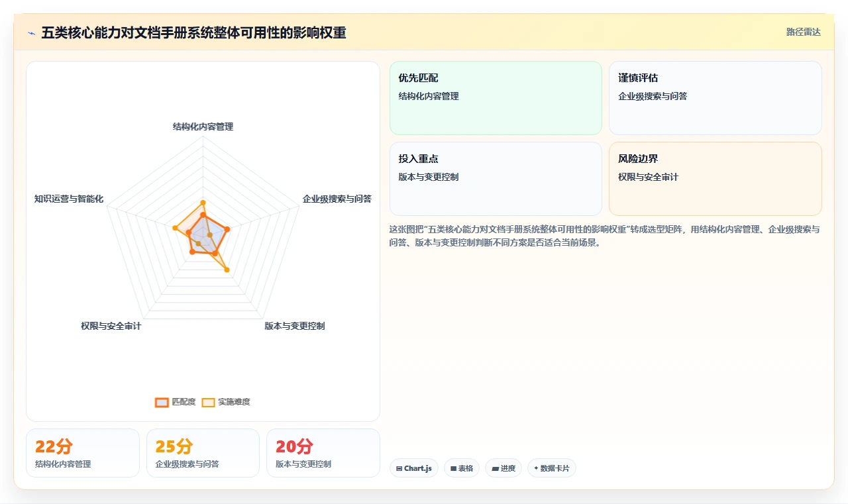Click the yellow data point on 版本与变更控制 axis
Image resolution: width=848 pixels, height=504 pixels.
click(227, 270)
